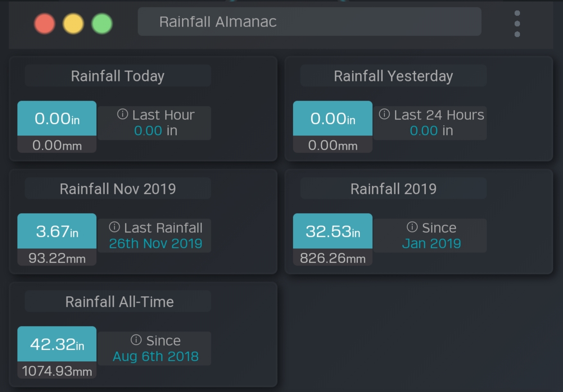Screen dimensions: 563x392
Task: Click the 32.53in yearly rainfall value tile
Action: pos(332,231)
